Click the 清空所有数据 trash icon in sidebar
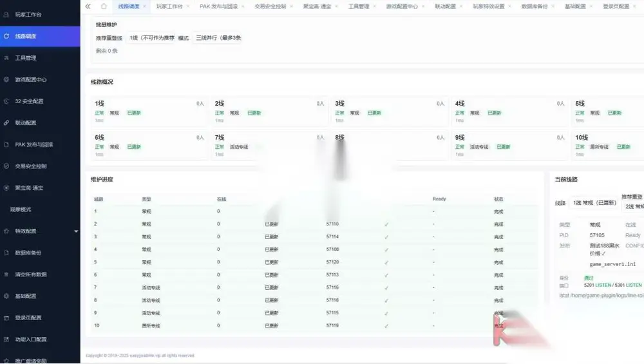This screenshot has width=644, height=364. tap(6, 274)
